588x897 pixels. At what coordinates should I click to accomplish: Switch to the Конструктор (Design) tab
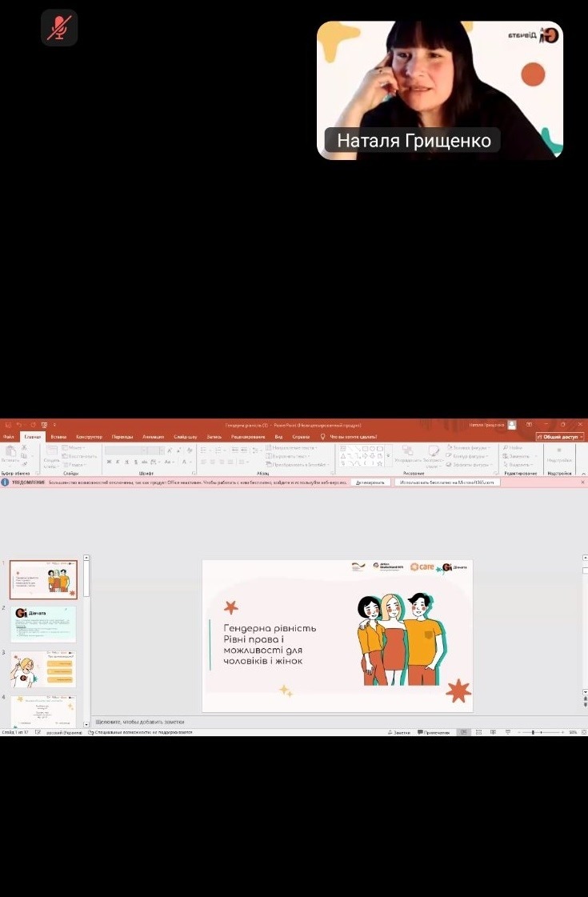[89, 437]
